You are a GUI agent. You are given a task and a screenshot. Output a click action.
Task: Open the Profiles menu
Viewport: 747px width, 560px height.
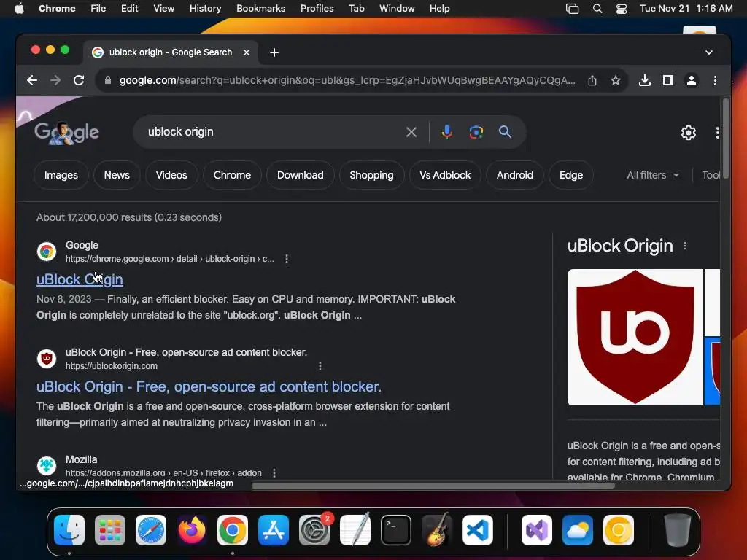click(317, 9)
